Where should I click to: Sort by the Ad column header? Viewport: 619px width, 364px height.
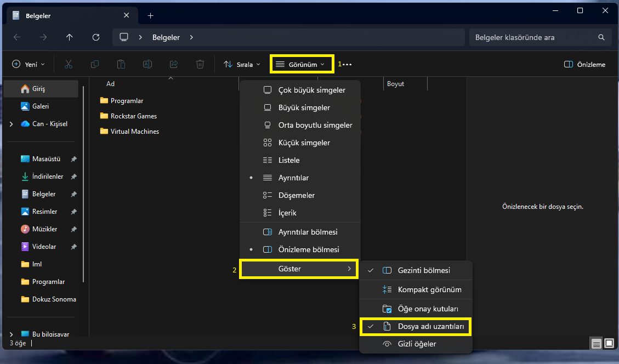click(x=110, y=84)
